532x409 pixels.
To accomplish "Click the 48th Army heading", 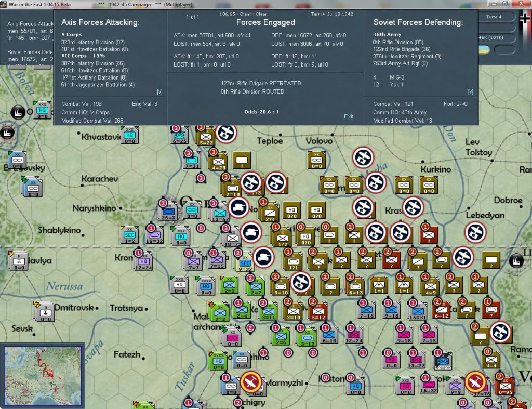I will (x=387, y=35).
